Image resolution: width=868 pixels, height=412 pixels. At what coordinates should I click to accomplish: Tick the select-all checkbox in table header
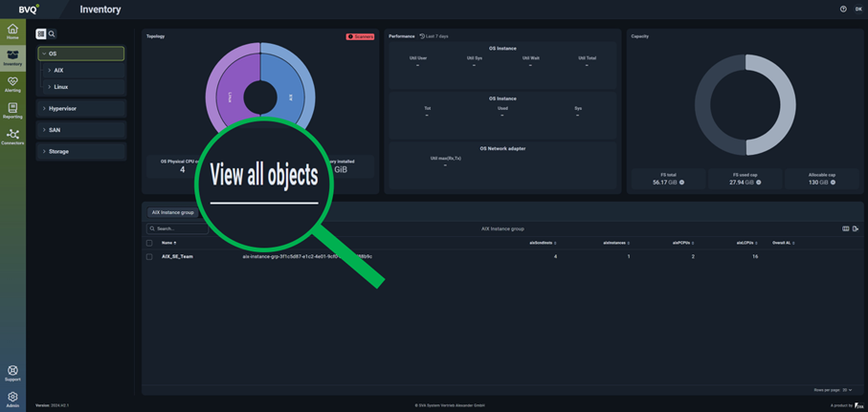(149, 243)
